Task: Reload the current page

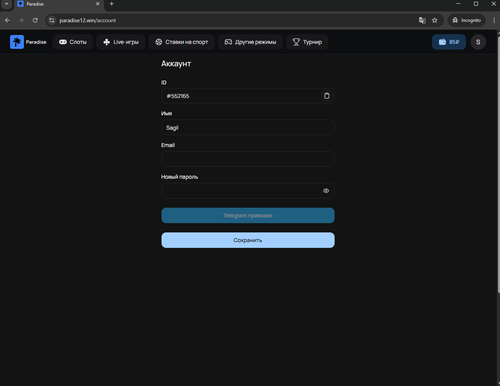Action: [x=35, y=20]
